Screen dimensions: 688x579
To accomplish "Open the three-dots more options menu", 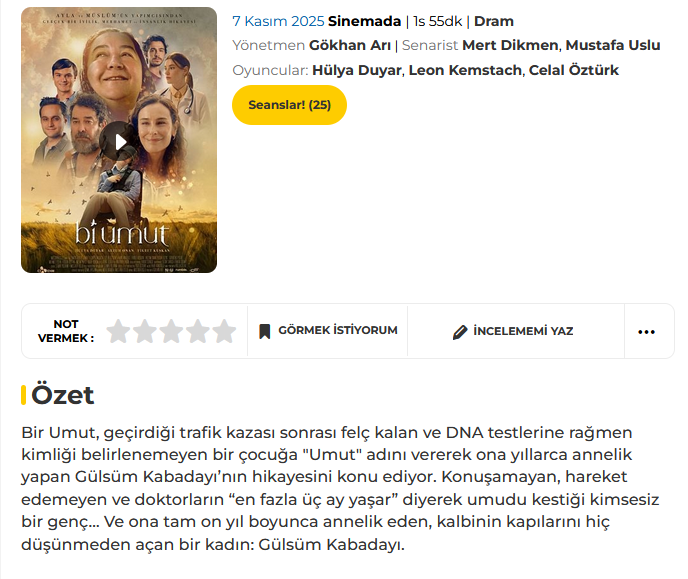I will [647, 331].
